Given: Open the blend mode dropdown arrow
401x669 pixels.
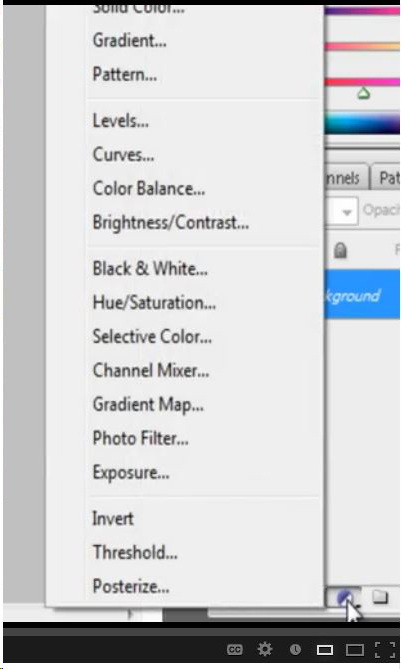Looking at the screenshot, I should point(347,212).
